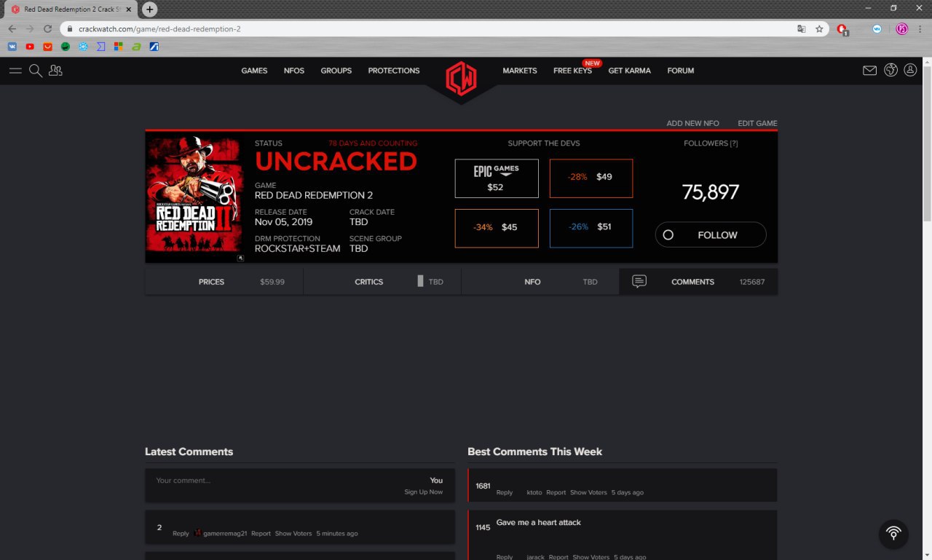Viewport: 932px width, 560px height.
Task: Open the green round face bookmark
Action: [66, 47]
